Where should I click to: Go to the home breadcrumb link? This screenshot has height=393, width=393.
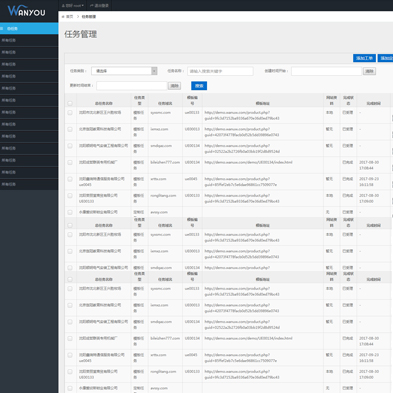point(67,16)
